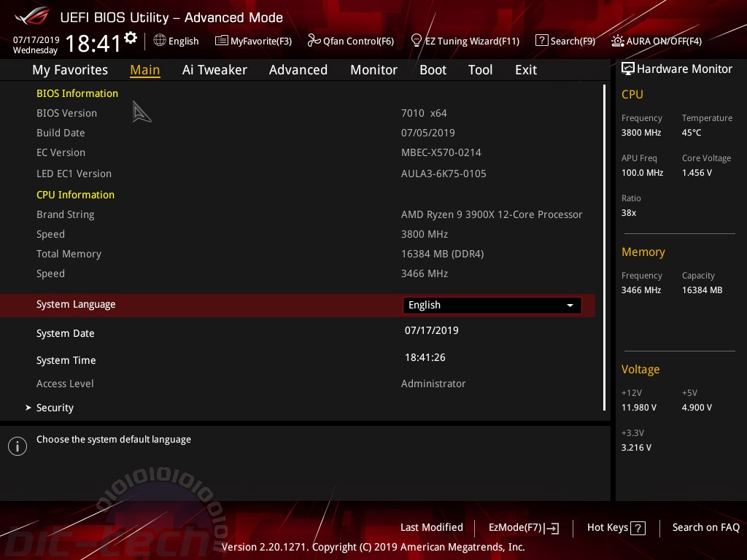Click the BIOS Version value 7010 x64
This screenshot has height=560, width=747.
pos(424,113)
